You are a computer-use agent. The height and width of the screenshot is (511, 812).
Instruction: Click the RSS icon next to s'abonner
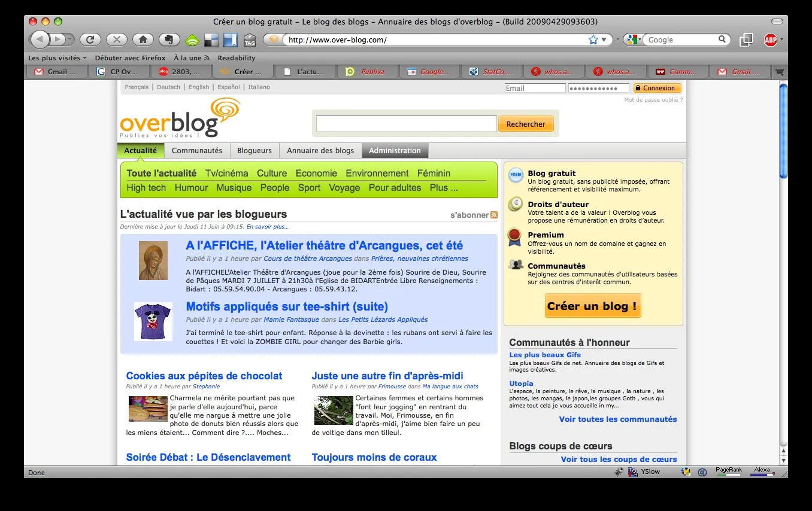[x=494, y=215]
